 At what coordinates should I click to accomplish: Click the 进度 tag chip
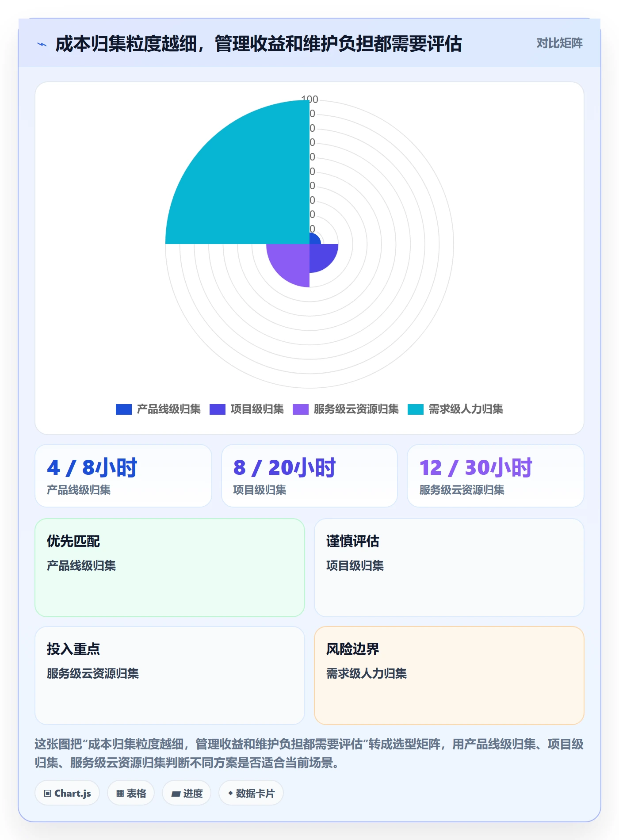click(x=187, y=793)
